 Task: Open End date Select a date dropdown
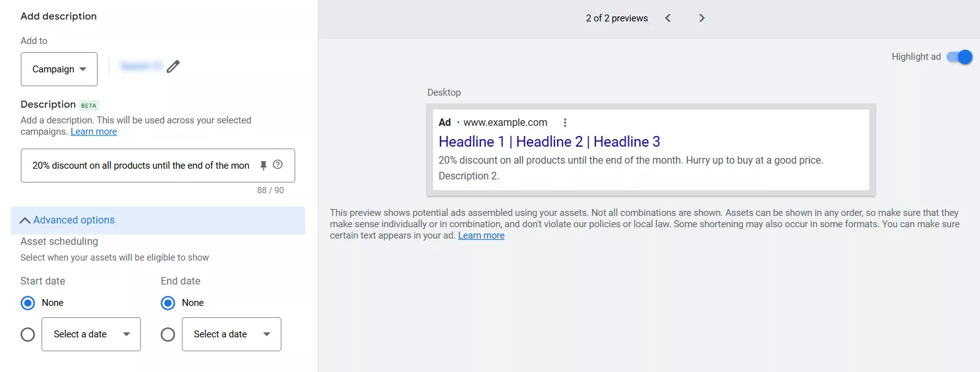point(232,334)
